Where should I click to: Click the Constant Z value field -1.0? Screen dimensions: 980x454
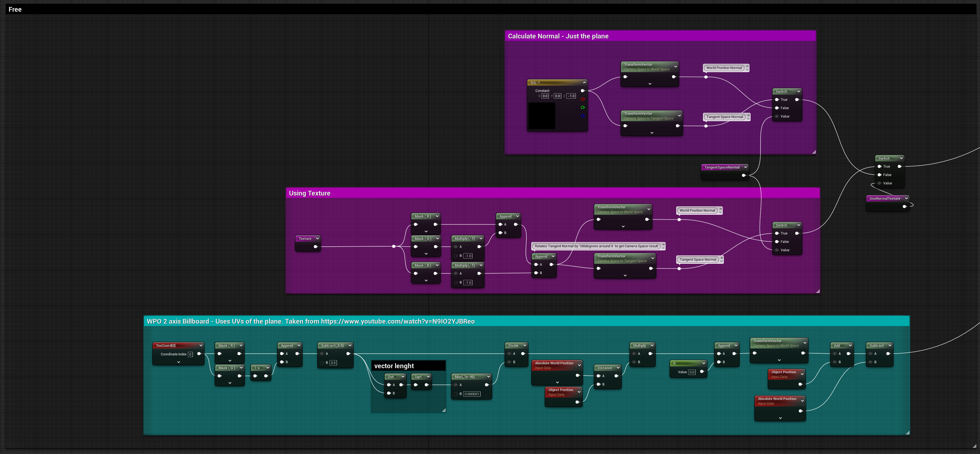[571, 96]
